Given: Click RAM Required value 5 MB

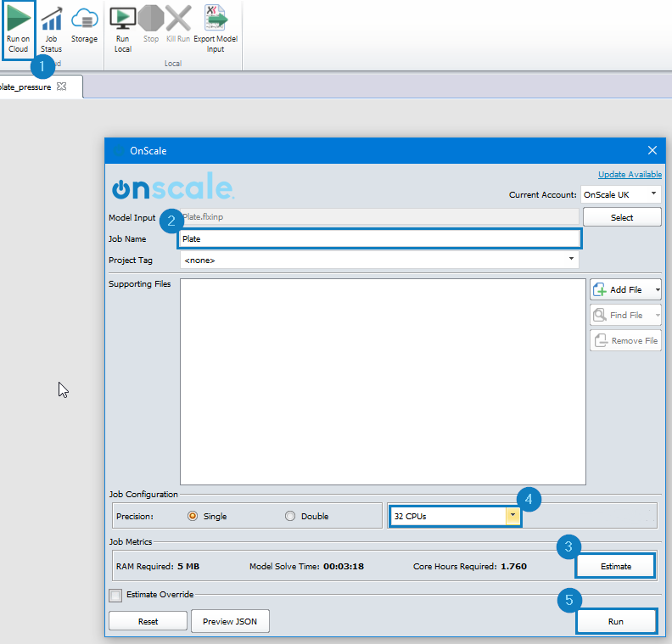Looking at the screenshot, I should tap(188, 567).
